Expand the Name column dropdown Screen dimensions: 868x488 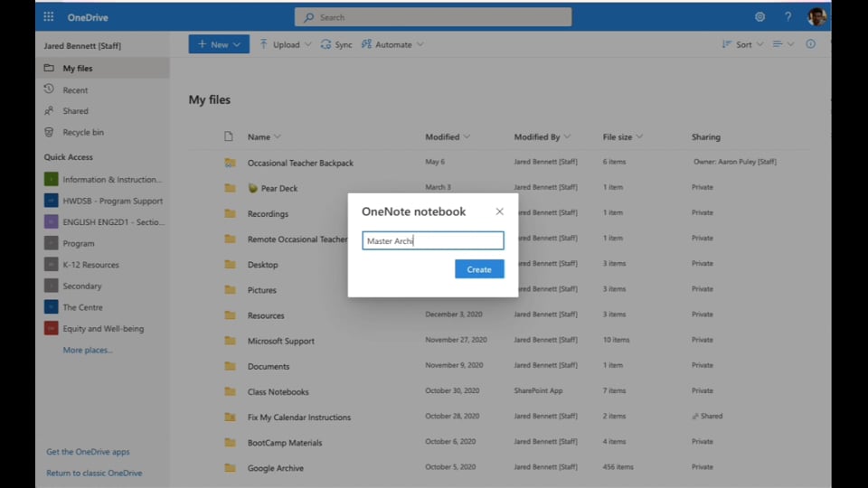point(278,136)
